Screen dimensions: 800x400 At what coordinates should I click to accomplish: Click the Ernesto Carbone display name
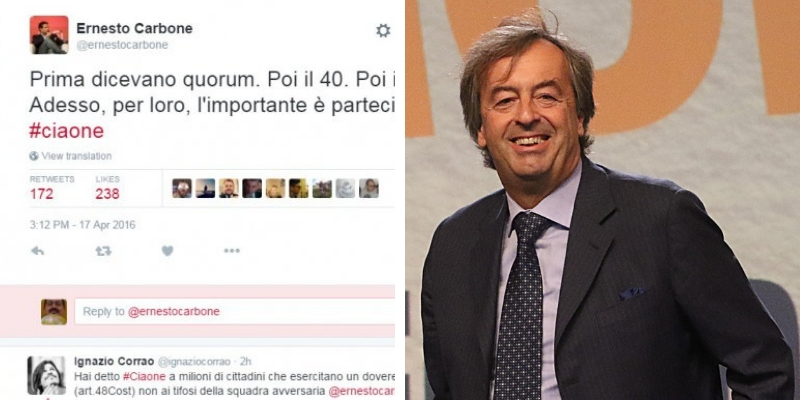pos(134,29)
